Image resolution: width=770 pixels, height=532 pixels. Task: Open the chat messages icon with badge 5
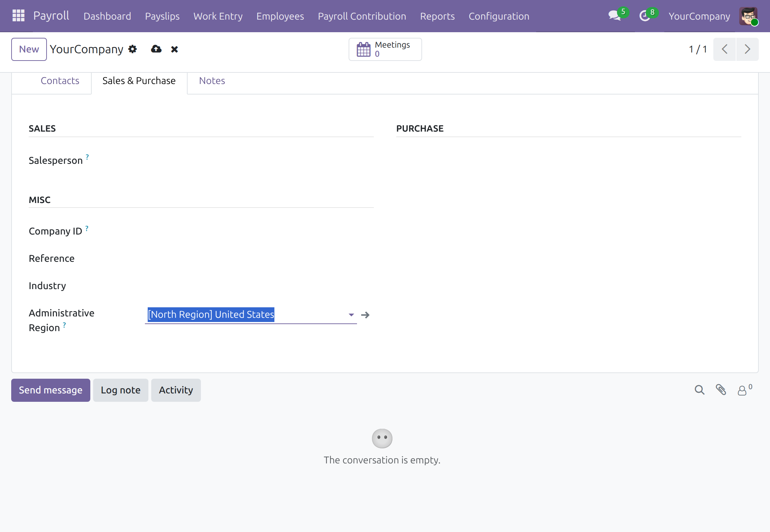coord(618,15)
